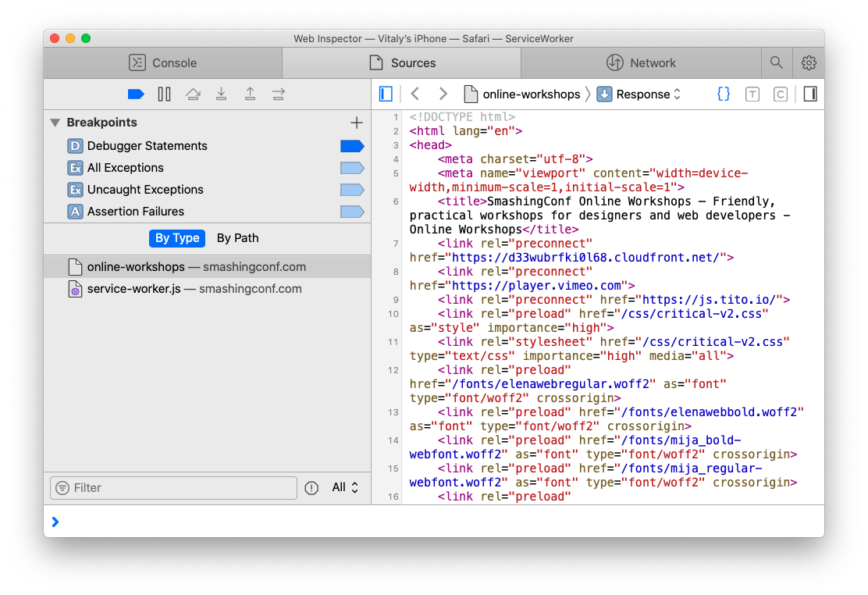Toggle pretty print curly braces

[724, 94]
